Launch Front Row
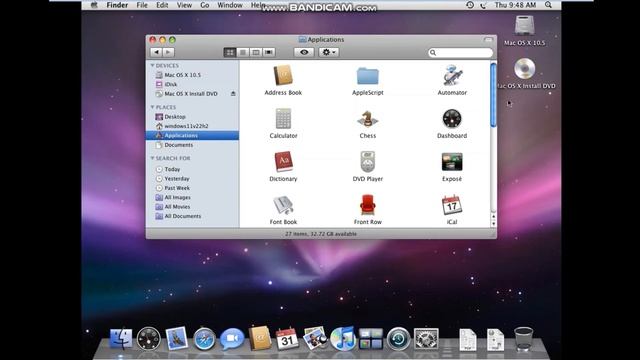Screen dimensions: 640x360 (x=367, y=205)
